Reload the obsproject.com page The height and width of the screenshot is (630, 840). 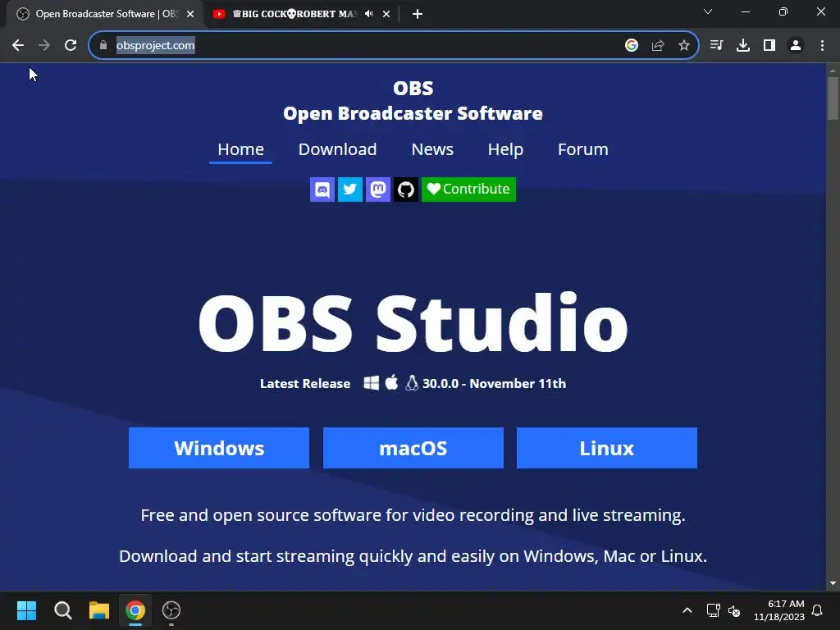pyautogui.click(x=71, y=46)
